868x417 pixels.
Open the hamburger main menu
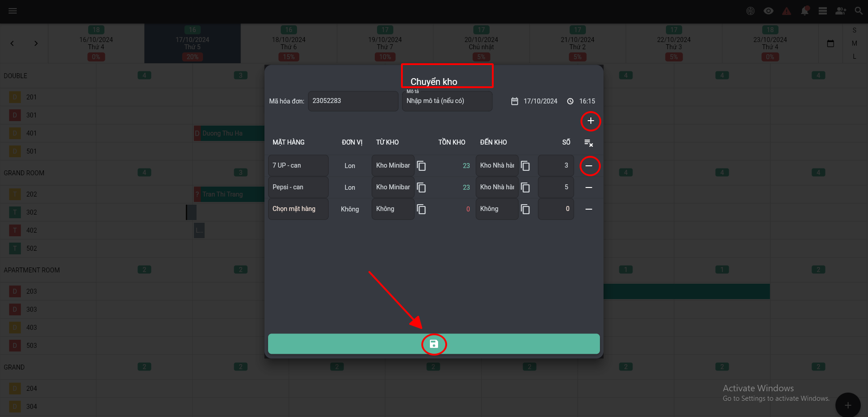[x=13, y=11]
